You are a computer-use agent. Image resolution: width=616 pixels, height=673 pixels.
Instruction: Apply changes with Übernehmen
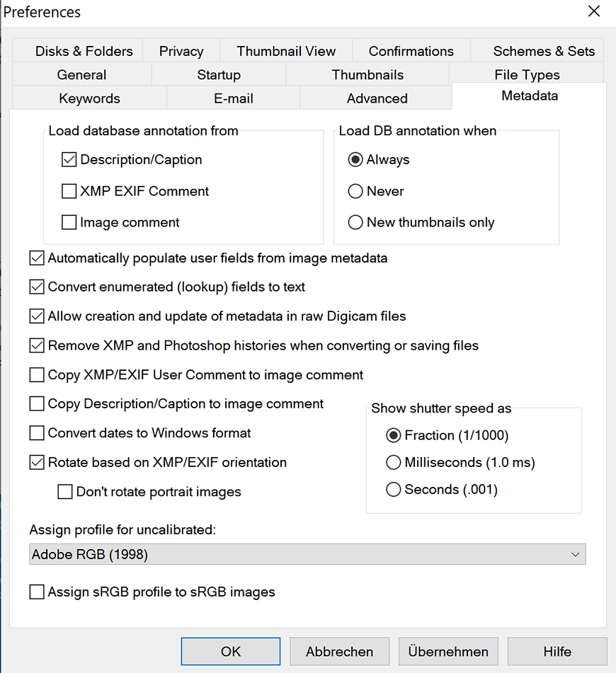pyautogui.click(x=447, y=652)
